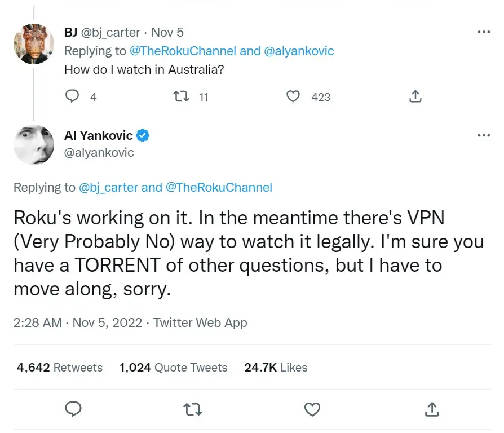Open the more options menu on Al's tweet
504x433 pixels.
[484, 135]
